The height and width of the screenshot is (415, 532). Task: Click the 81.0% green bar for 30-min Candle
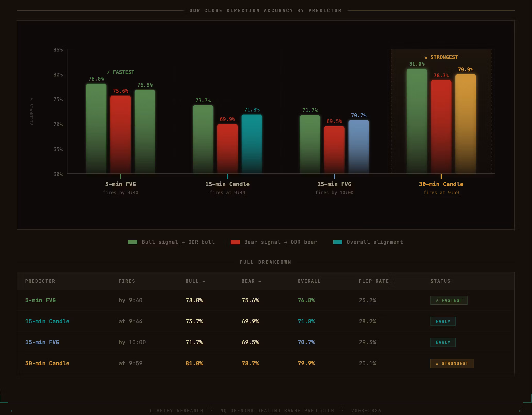(417, 121)
